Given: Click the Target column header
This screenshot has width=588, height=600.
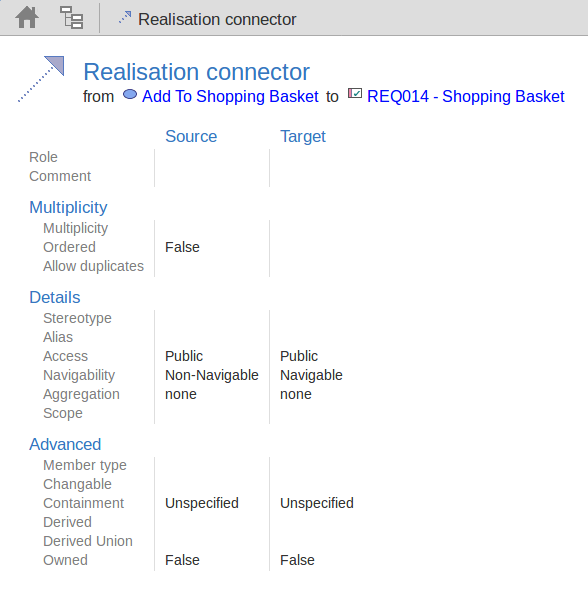Looking at the screenshot, I should (x=303, y=136).
